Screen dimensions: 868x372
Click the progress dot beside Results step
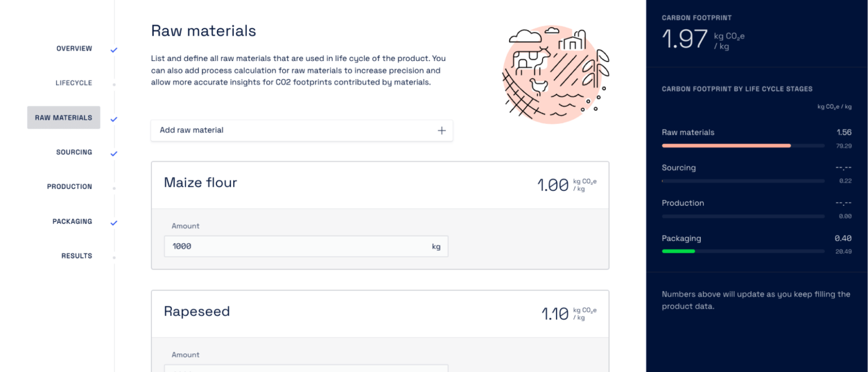click(115, 257)
